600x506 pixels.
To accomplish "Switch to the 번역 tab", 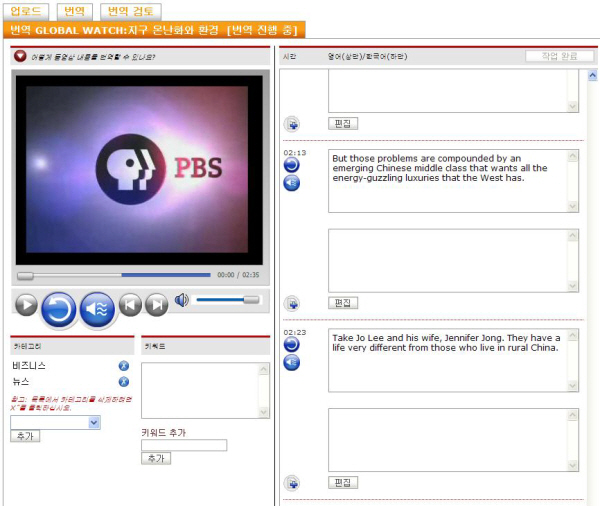I will pos(74,11).
